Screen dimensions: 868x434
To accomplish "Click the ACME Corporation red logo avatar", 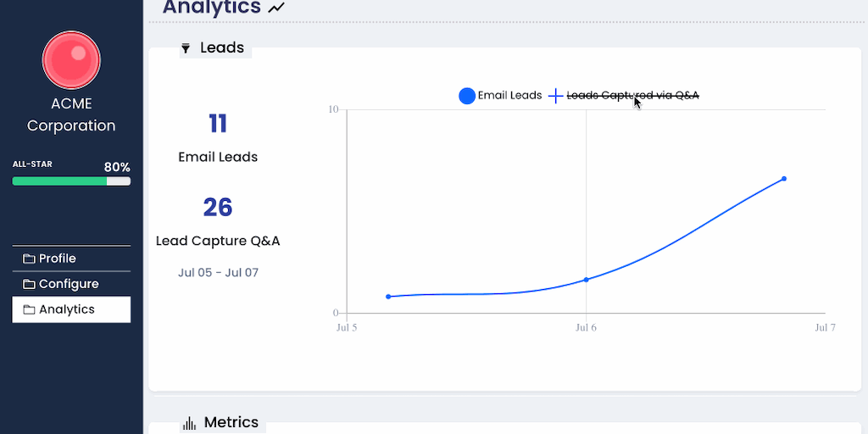I will [x=71, y=60].
